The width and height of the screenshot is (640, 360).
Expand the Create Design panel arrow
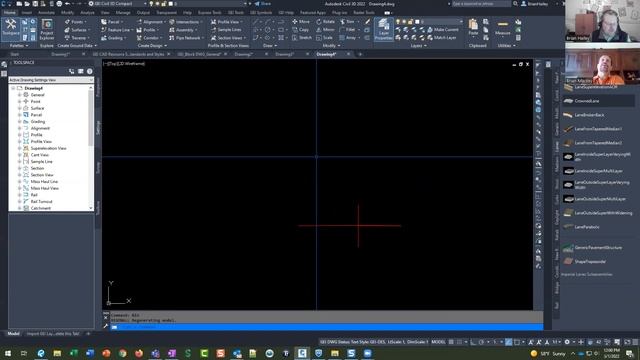point(165,46)
